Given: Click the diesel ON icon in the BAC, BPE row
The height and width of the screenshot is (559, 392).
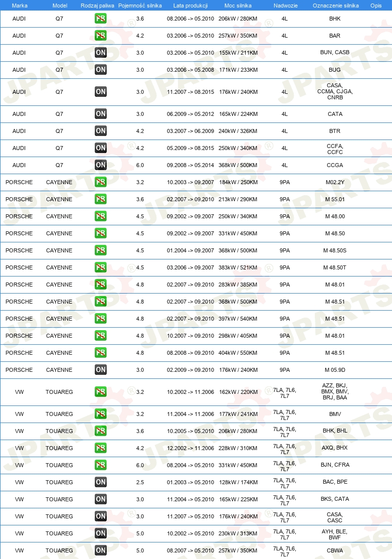Looking at the screenshot, I should point(101,482).
